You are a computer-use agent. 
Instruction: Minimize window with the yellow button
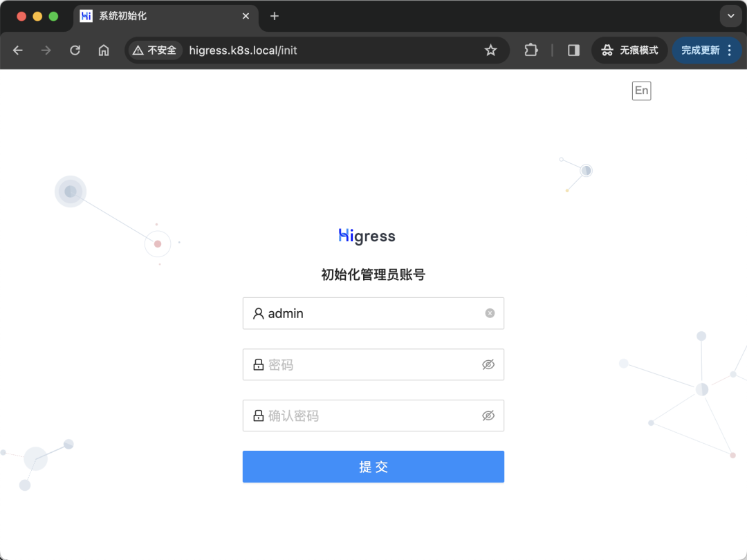(37, 16)
